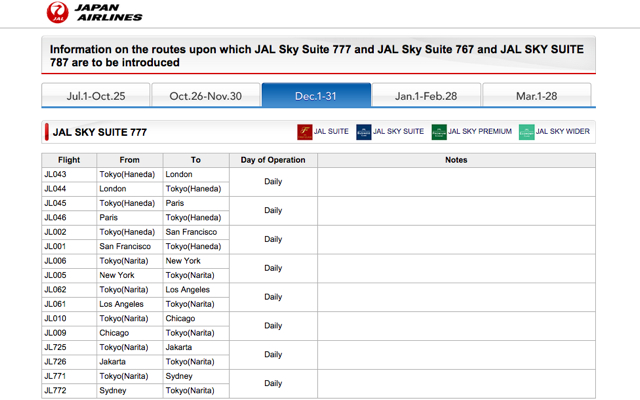Select flight JL005 cell

click(x=69, y=276)
